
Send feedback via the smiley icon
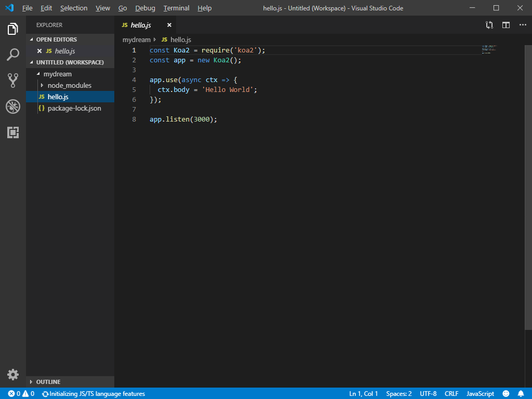pyautogui.click(x=506, y=393)
